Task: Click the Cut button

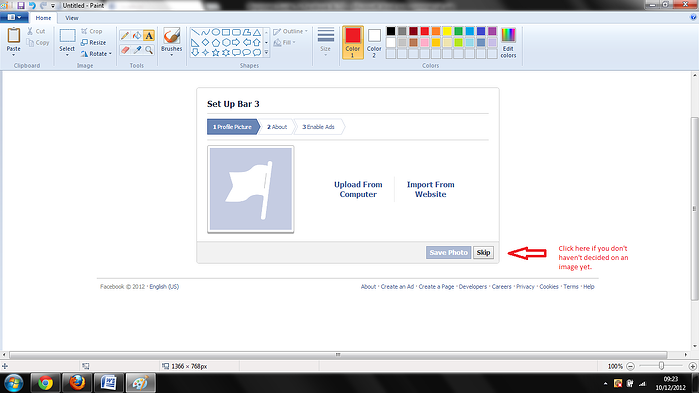Action: point(36,31)
